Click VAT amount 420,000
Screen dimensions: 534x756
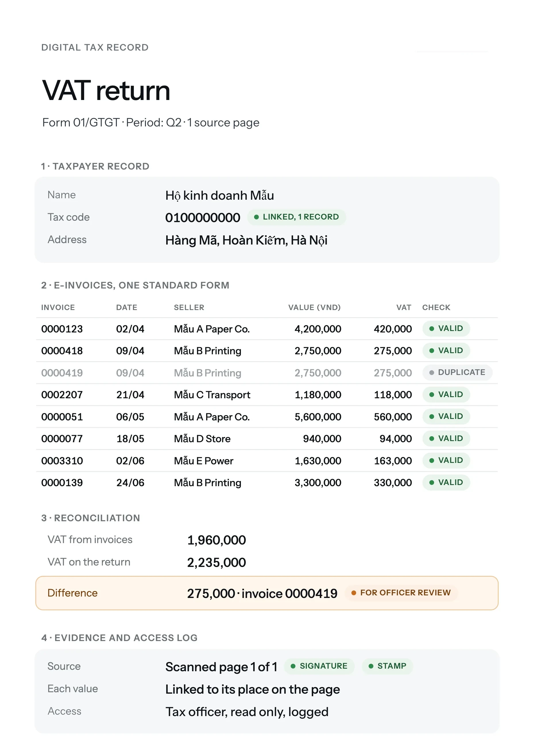392,329
